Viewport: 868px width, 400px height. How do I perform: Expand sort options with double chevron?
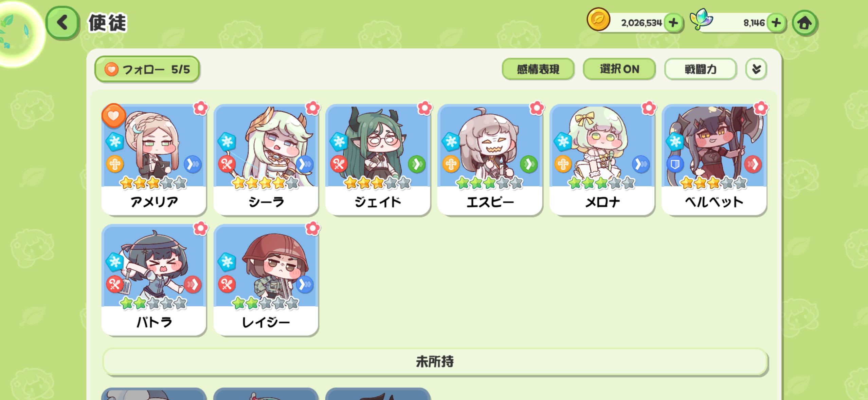click(x=756, y=69)
